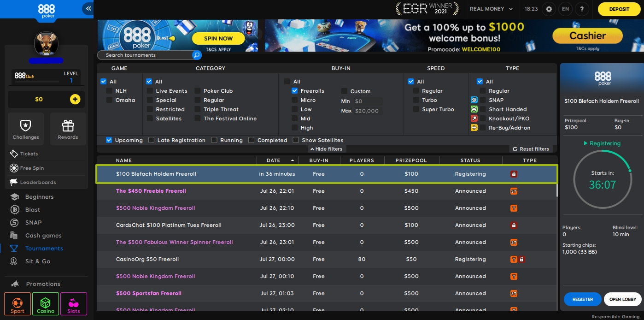Sort by PLAYERS column header
This screenshot has height=320, width=644.
pyautogui.click(x=362, y=160)
